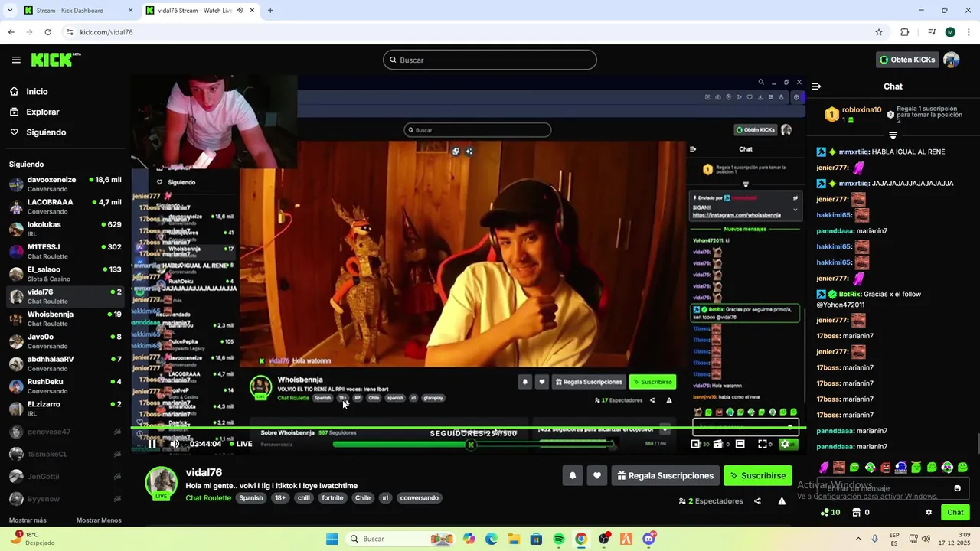Open Chrome extensions puzzle icon
This screenshot has height=551, width=980.
click(905, 32)
